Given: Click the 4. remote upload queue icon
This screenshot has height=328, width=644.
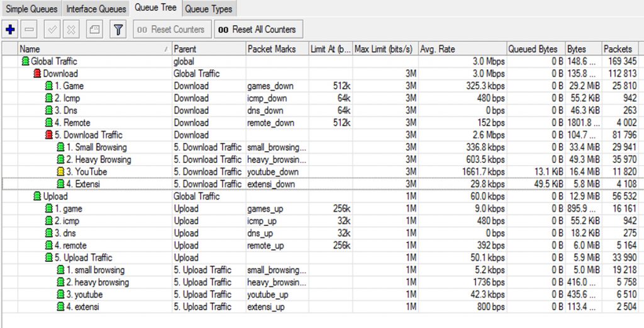Looking at the screenshot, I should [49, 246].
